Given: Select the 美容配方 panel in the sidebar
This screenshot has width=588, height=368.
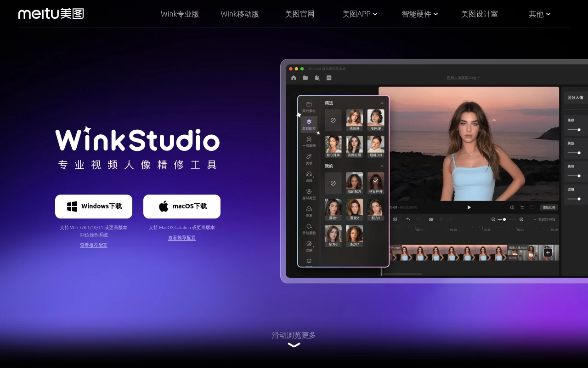Looking at the screenshot, I should click(309, 124).
